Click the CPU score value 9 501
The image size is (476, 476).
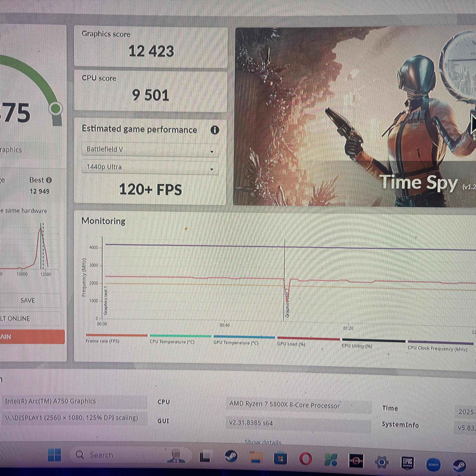point(151,95)
